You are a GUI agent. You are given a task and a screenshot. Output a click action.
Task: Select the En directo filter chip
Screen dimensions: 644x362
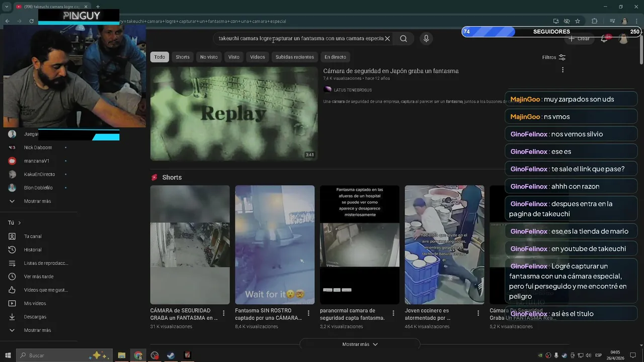(335, 57)
